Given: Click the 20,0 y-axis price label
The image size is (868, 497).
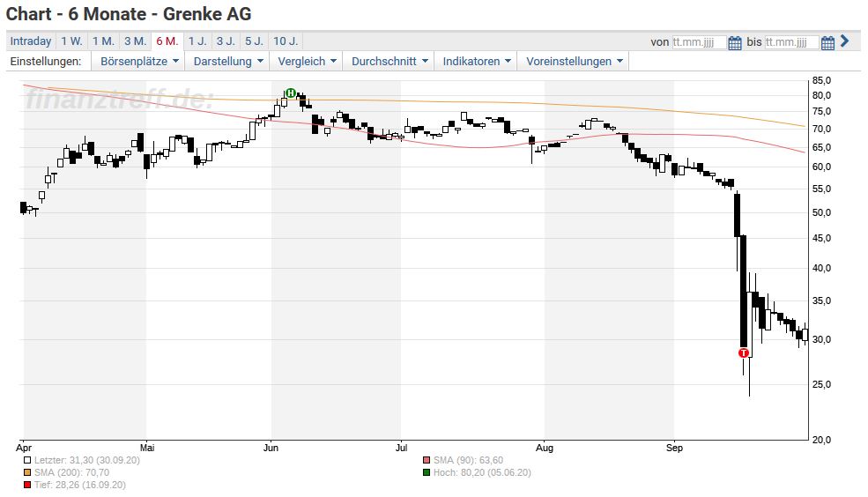Looking at the screenshot, I should click(821, 440).
